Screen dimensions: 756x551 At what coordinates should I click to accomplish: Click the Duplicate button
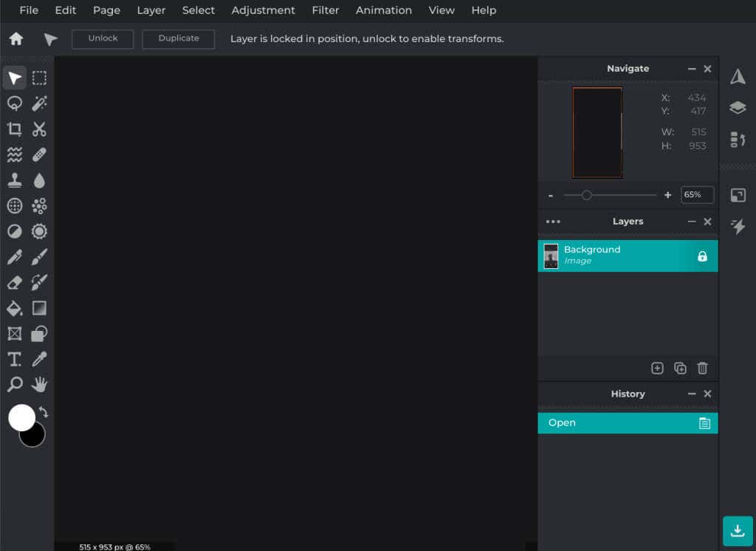point(179,38)
